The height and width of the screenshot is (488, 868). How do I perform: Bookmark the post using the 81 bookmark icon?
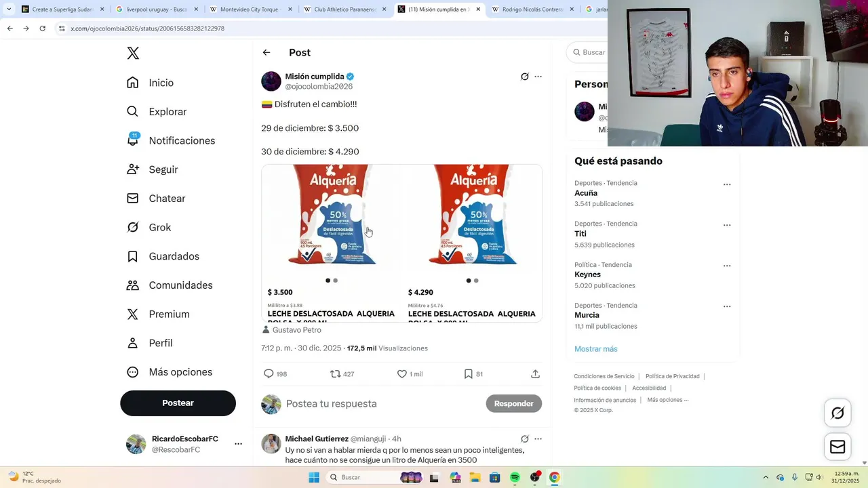(x=468, y=373)
